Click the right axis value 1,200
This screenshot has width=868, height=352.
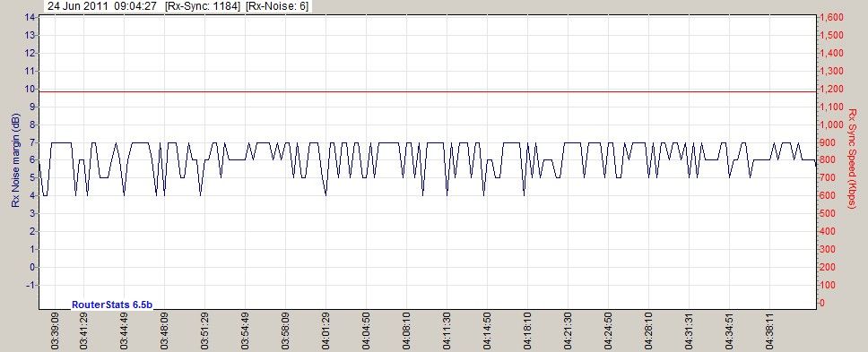click(832, 89)
